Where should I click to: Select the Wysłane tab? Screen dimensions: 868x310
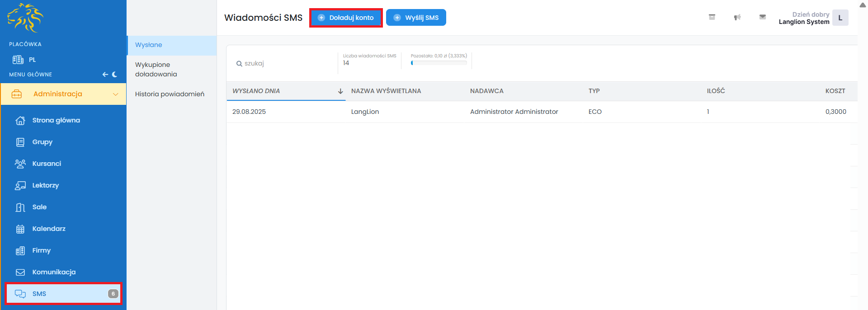149,45
